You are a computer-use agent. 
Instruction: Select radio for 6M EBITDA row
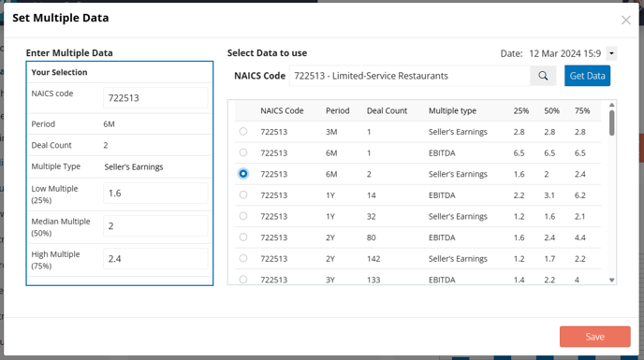243,152
